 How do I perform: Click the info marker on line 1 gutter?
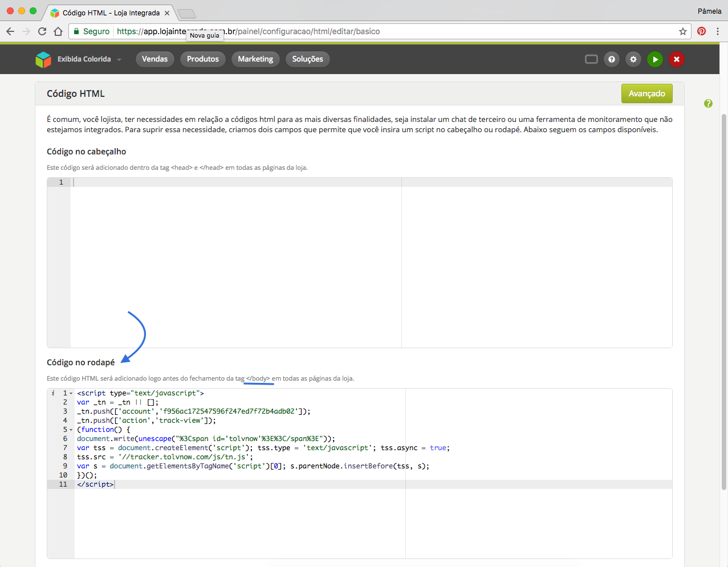[53, 393]
